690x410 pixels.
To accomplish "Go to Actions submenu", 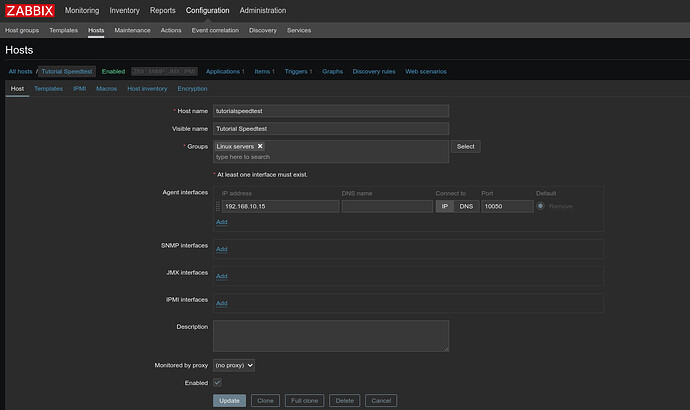I will tap(171, 30).
